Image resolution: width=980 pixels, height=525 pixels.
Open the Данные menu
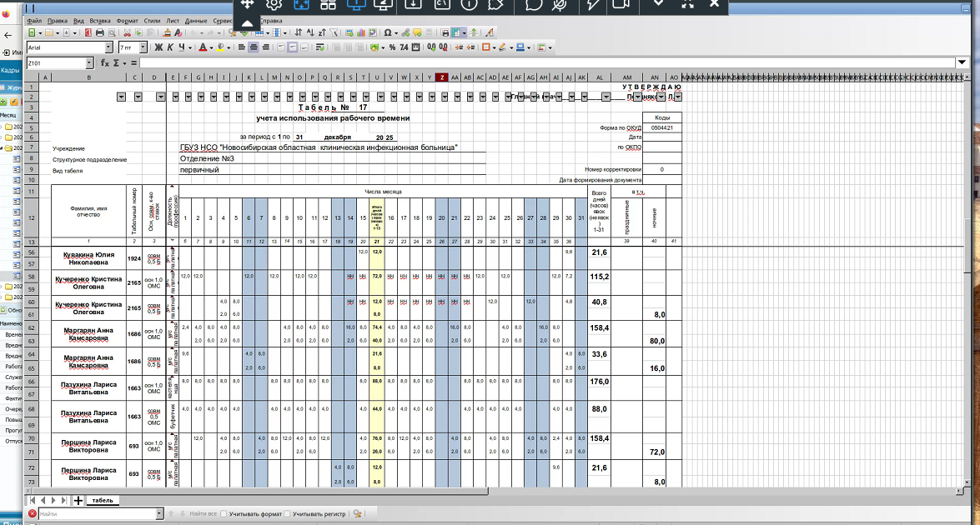coord(196,21)
